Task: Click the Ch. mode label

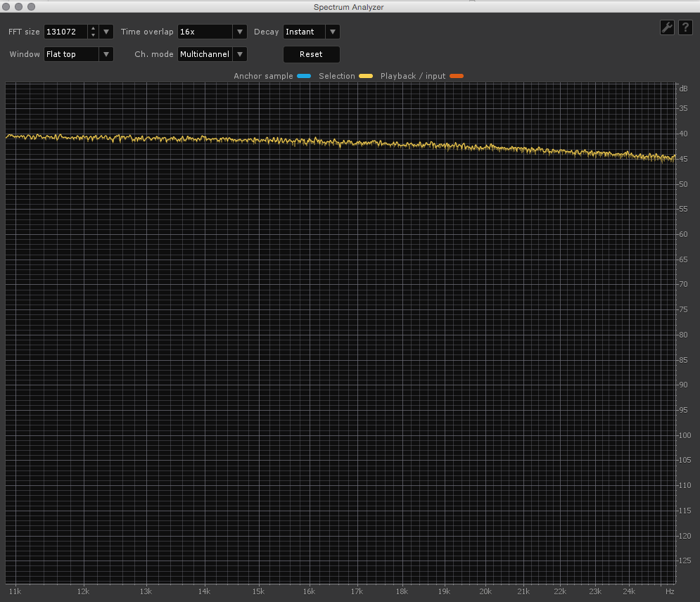Action: point(153,54)
